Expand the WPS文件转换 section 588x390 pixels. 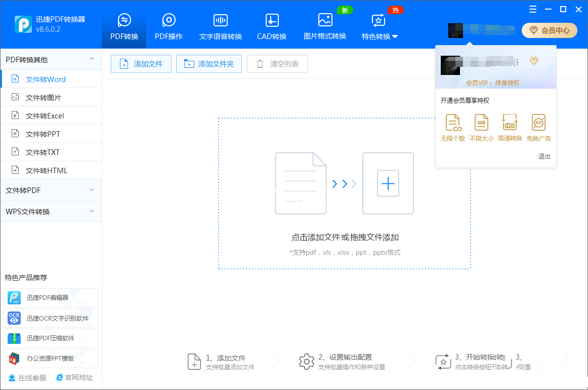pyautogui.click(x=51, y=211)
